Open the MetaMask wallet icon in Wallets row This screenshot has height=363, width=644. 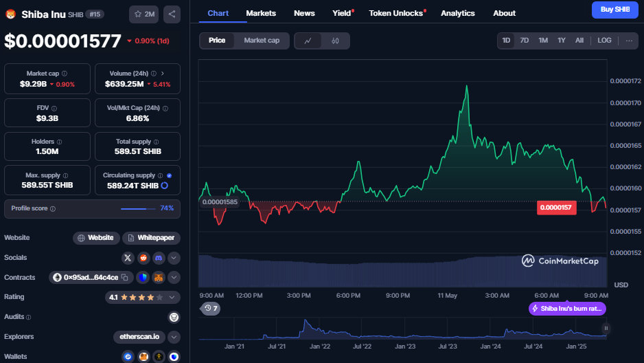[x=143, y=356]
